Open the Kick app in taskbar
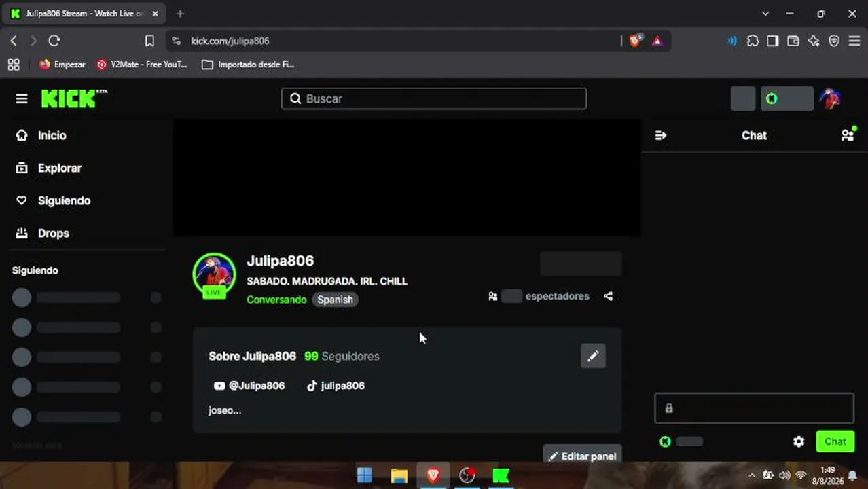 click(501, 475)
